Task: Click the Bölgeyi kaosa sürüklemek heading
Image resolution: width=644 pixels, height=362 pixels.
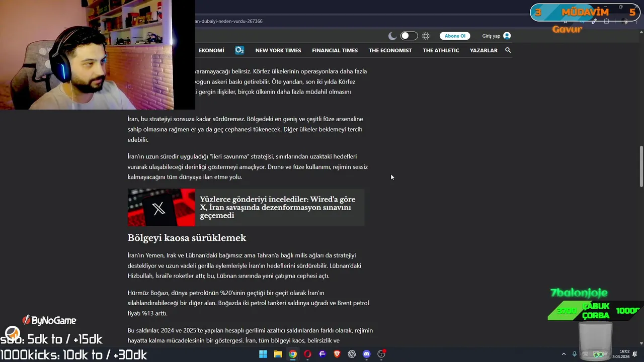Action: pyautogui.click(x=187, y=238)
